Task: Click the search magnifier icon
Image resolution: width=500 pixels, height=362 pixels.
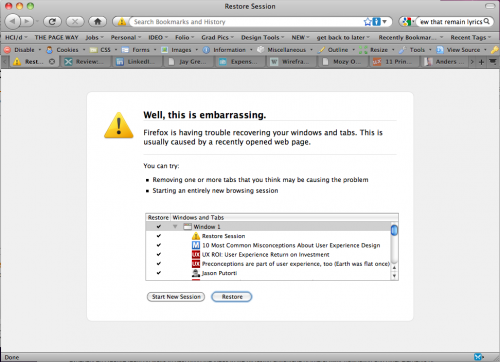Action: [487, 22]
